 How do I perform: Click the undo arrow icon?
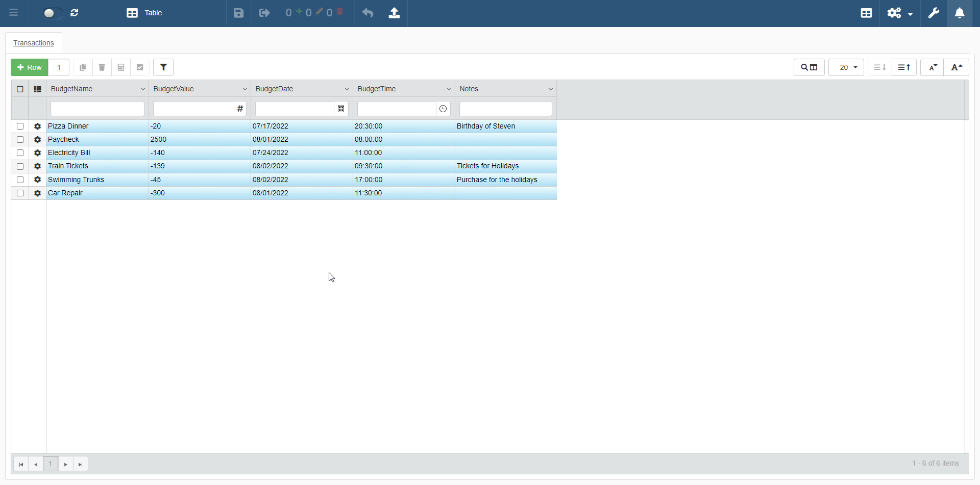367,13
